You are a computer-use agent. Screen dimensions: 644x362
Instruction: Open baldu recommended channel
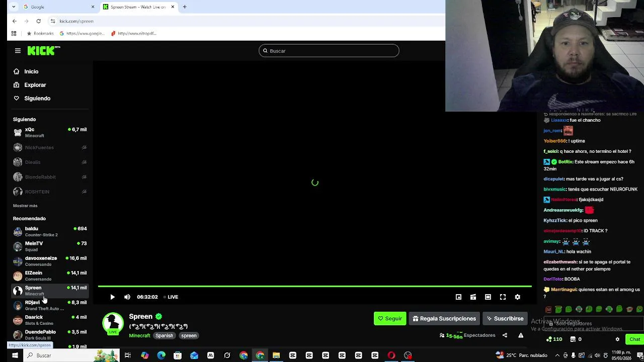tap(50, 231)
